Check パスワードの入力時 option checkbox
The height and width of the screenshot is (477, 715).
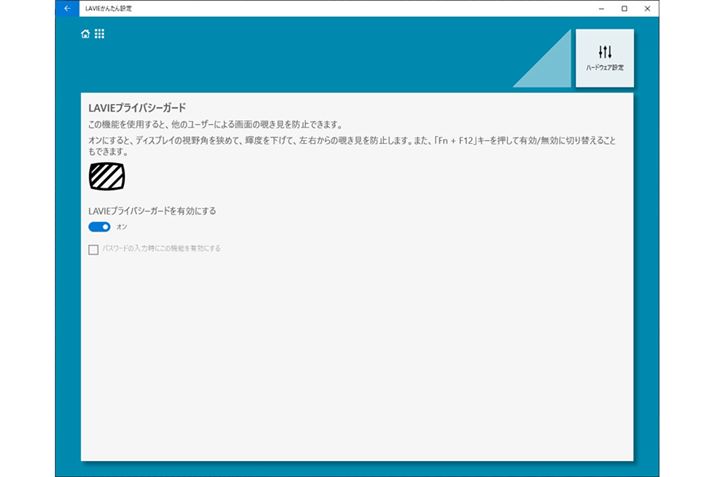tap(93, 249)
